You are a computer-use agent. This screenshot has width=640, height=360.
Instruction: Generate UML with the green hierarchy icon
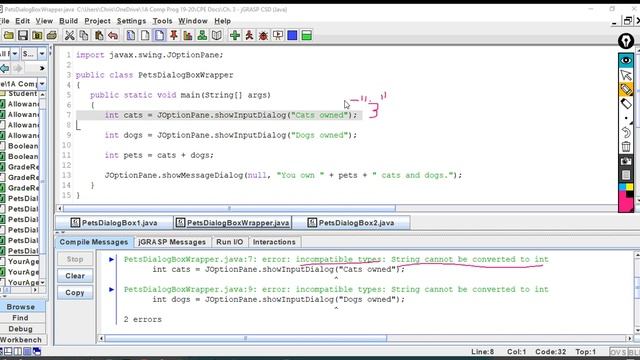[202, 36]
